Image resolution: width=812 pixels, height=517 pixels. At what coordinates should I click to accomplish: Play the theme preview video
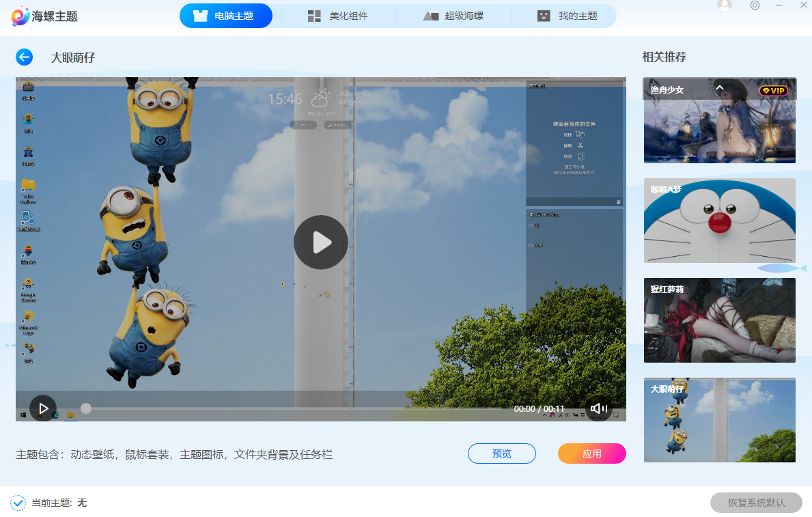[320, 242]
